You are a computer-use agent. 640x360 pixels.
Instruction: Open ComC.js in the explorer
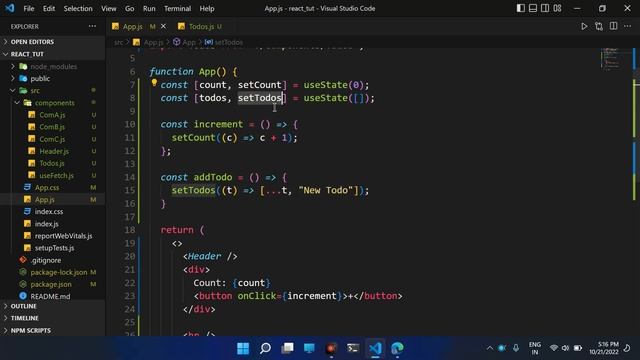click(x=52, y=139)
